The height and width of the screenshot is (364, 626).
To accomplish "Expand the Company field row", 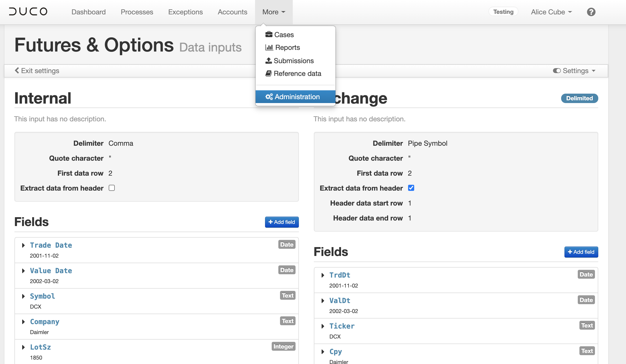I will pyautogui.click(x=23, y=322).
